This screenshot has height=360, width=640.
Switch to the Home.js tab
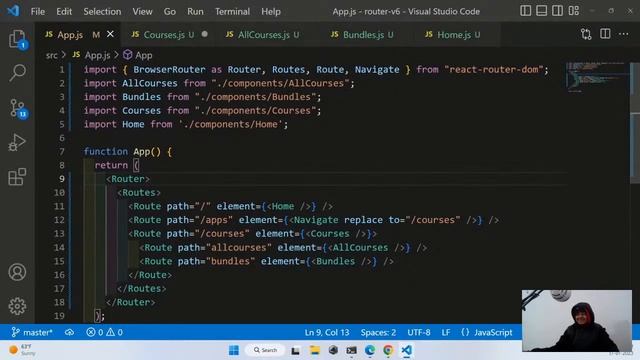453,35
